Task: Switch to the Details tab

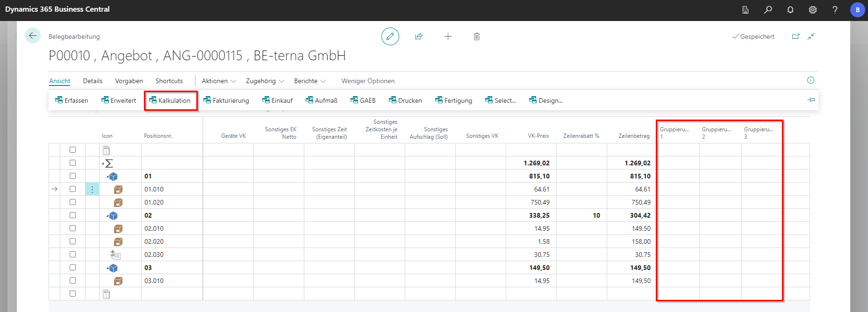Action: coord(93,81)
